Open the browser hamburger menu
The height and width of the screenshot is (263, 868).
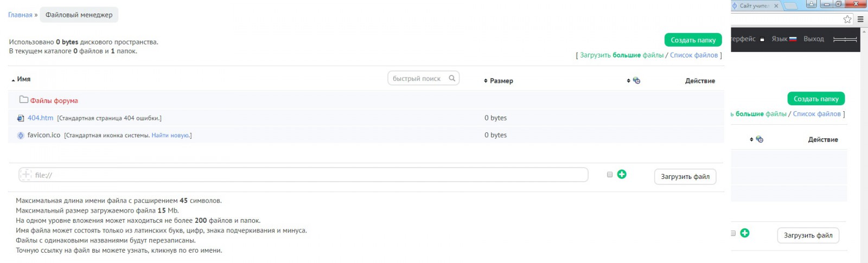860,19
